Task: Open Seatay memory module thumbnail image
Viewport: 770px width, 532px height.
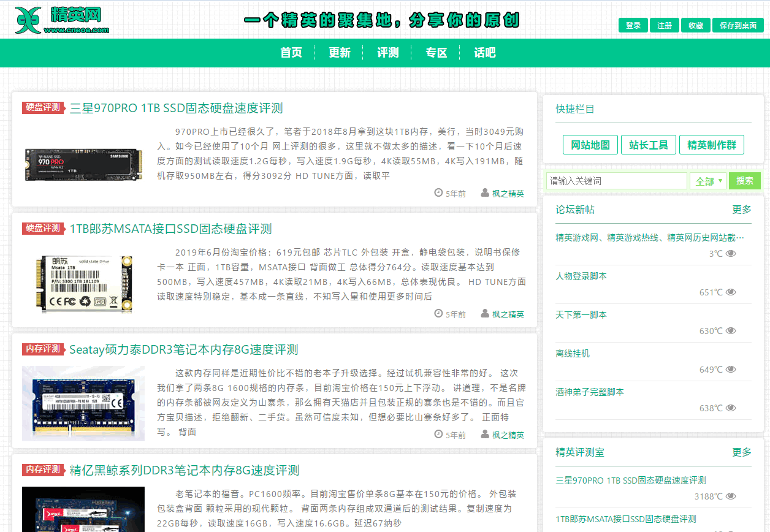Action: click(83, 403)
